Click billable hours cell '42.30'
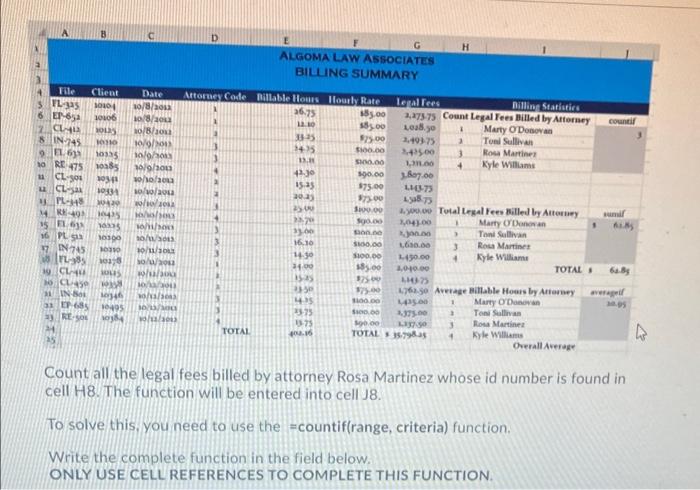This screenshot has height=490, width=700. [304, 172]
